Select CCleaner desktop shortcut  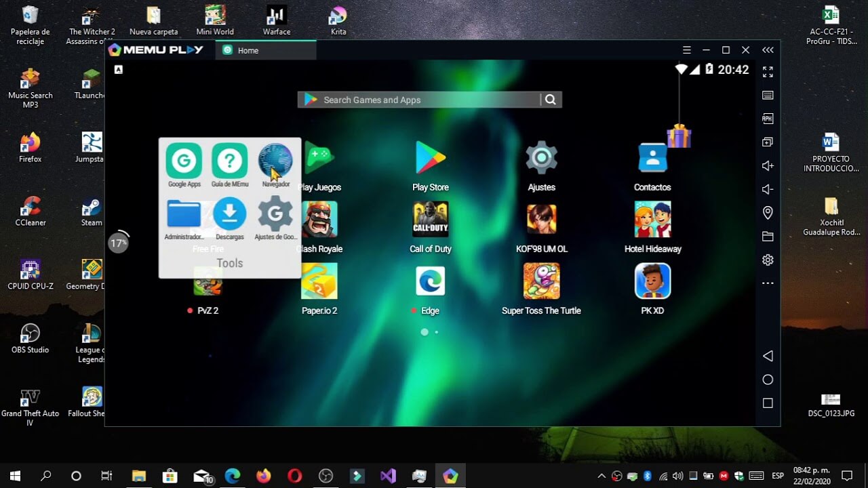pos(30,211)
